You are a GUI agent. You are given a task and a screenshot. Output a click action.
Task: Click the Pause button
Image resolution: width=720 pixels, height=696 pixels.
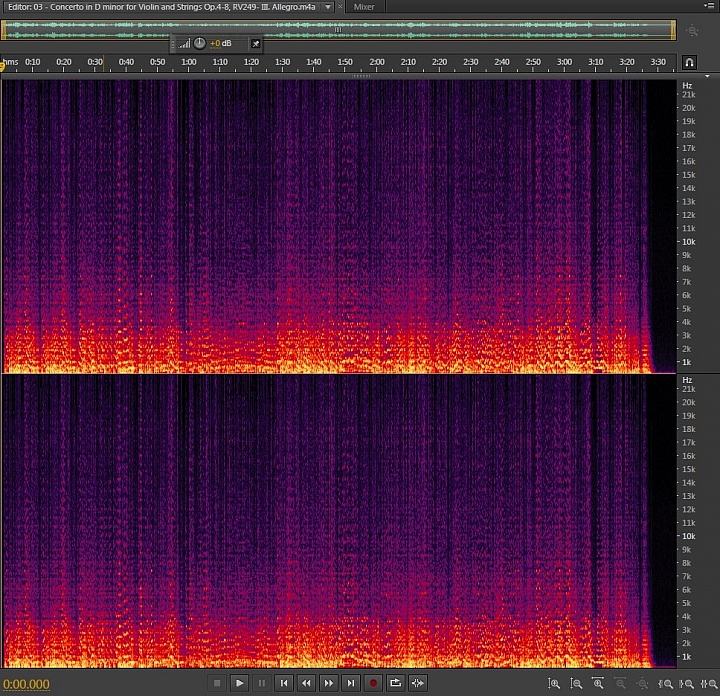coord(262,683)
